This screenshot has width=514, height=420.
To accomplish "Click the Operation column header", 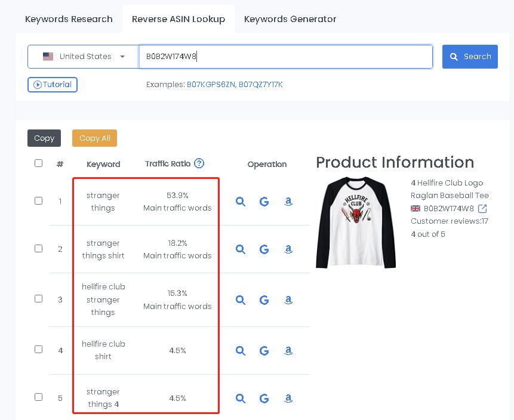I will 267,164.
